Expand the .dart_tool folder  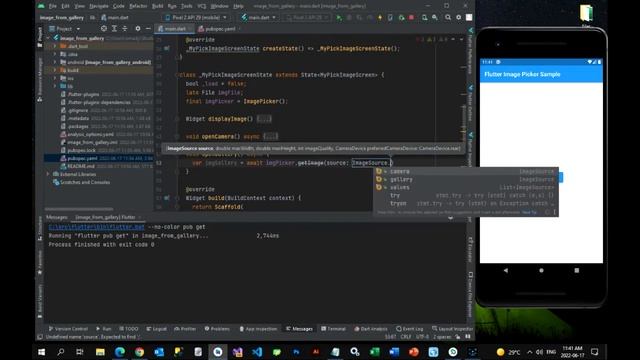click(55, 46)
